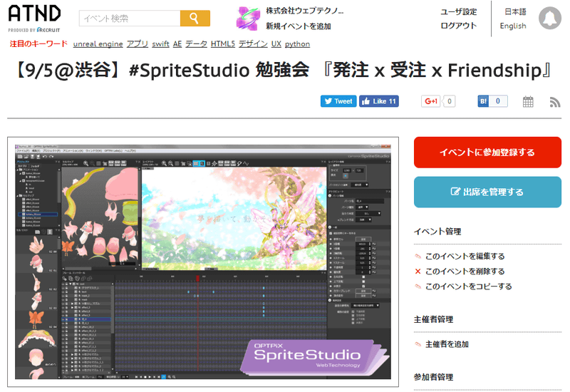Click the RSS feed icon

tap(555, 102)
